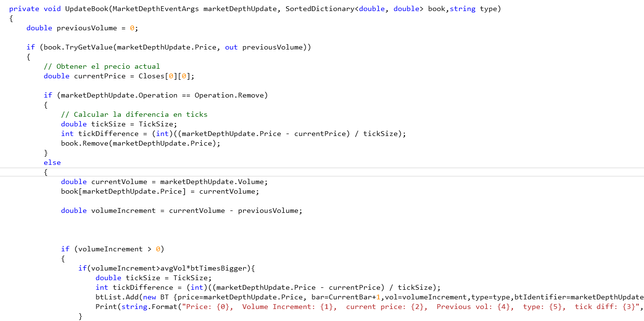Click the 'out' keyword before previousVolume
The image size is (644, 321).
(231, 47)
